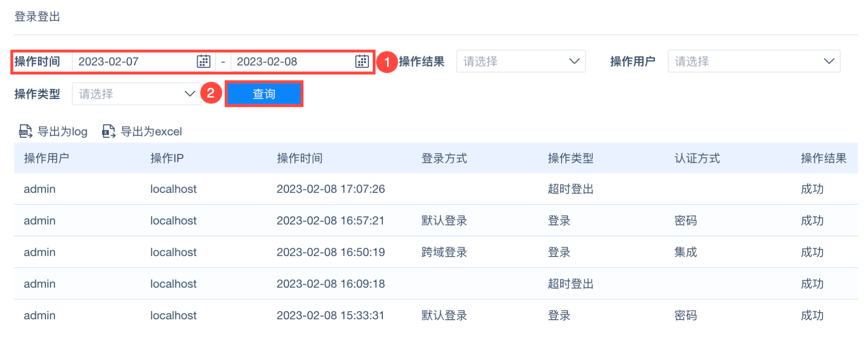
Task: Click the 查询 button
Action: click(x=264, y=94)
